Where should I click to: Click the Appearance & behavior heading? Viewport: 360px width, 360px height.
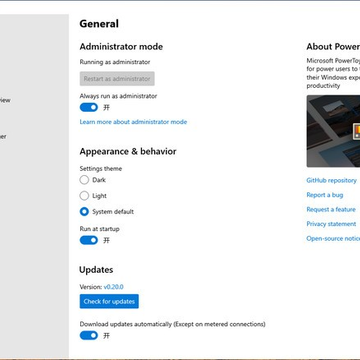tap(128, 151)
